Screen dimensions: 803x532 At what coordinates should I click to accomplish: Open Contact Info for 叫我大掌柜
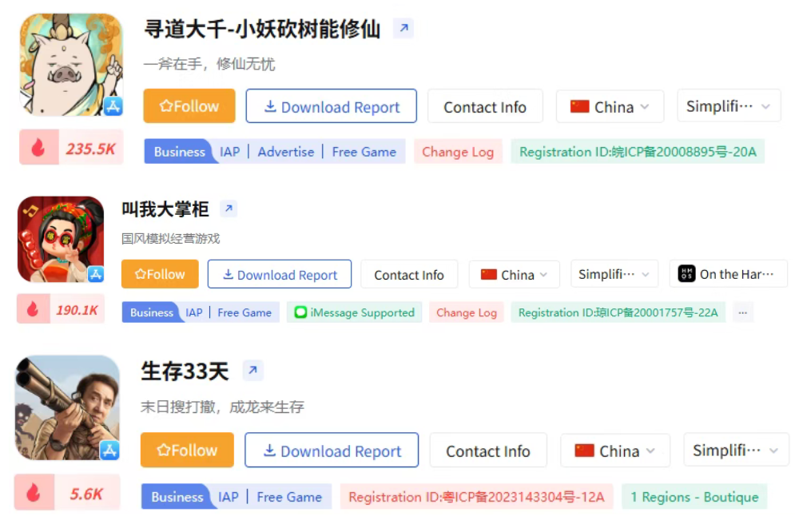pos(408,274)
